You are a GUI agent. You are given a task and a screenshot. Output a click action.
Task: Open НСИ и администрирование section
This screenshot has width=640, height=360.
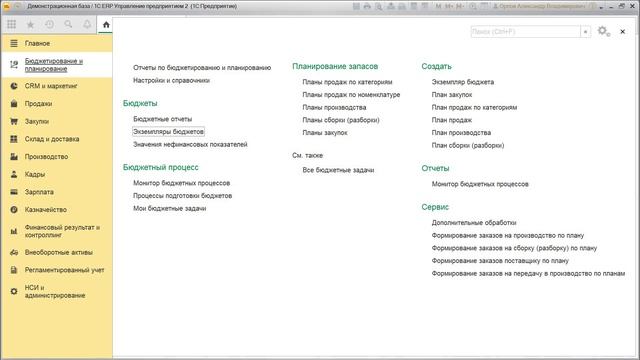pyautogui.click(x=57, y=291)
